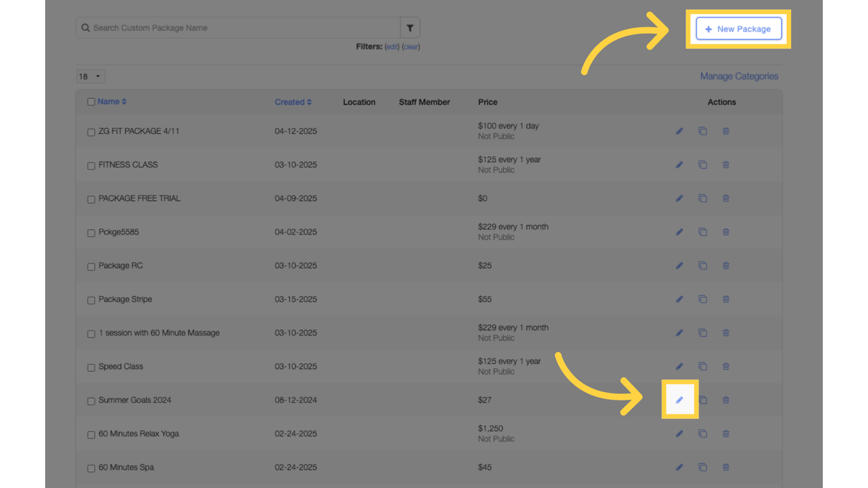Open the Manage Categories link
Screen dimensions: 868x488
click(739, 76)
